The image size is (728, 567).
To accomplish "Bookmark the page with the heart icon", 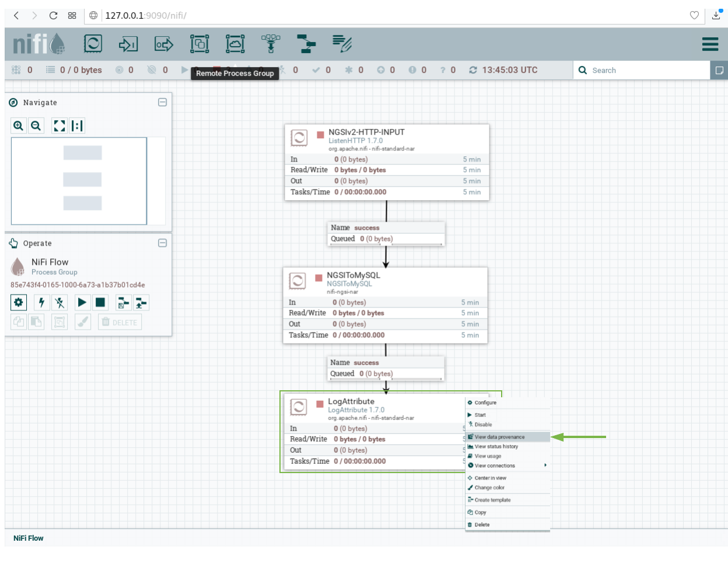I will (694, 15).
